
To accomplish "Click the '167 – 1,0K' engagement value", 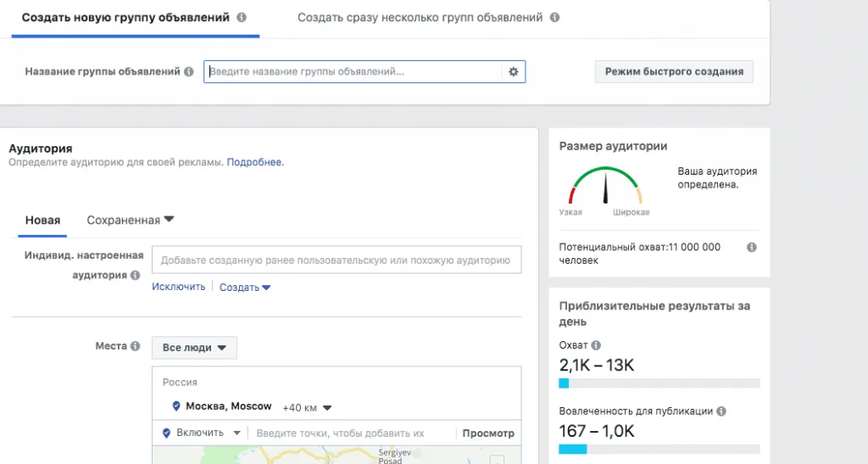I will 597,431.
